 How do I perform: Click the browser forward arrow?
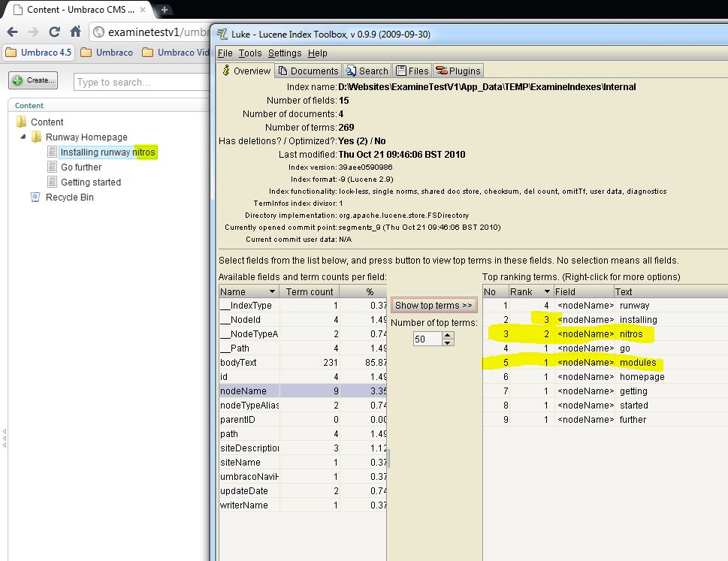(33, 32)
